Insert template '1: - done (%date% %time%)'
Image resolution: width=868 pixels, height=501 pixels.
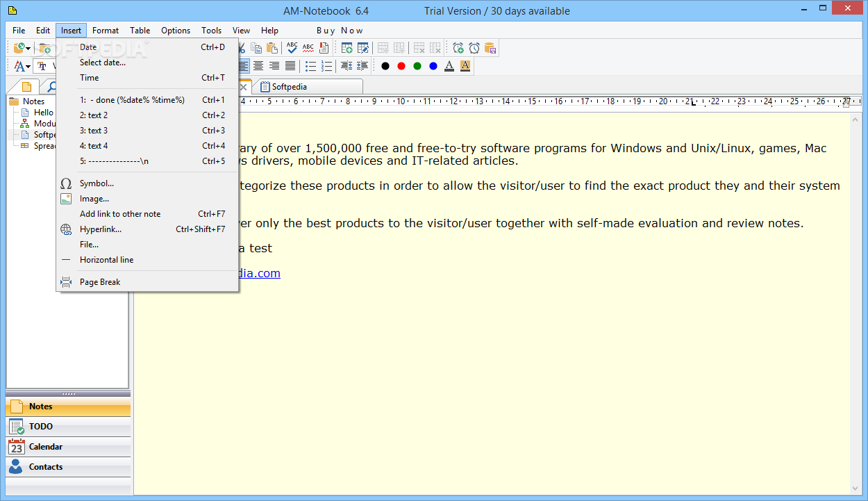click(147, 100)
